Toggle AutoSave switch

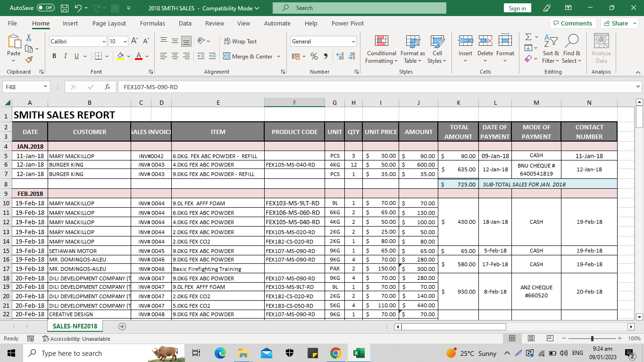[46, 8]
